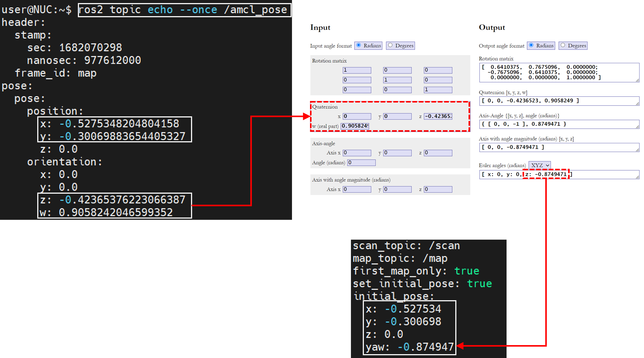Click rotation matrix row 2 column 2 field
Screen dimensions: 644x358
[x=397, y=80]
